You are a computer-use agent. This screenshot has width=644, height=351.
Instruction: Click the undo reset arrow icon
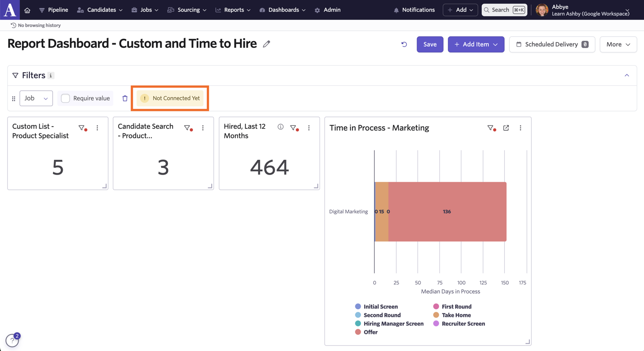pos(404,44)
